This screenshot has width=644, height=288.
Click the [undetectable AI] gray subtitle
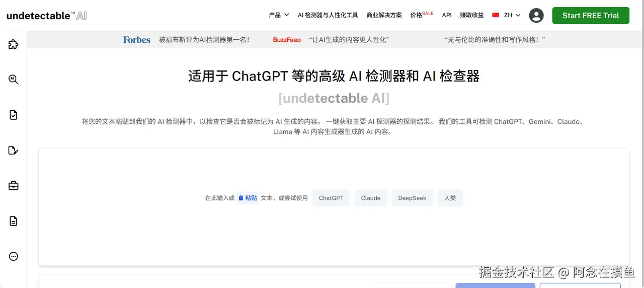(334, 98)
